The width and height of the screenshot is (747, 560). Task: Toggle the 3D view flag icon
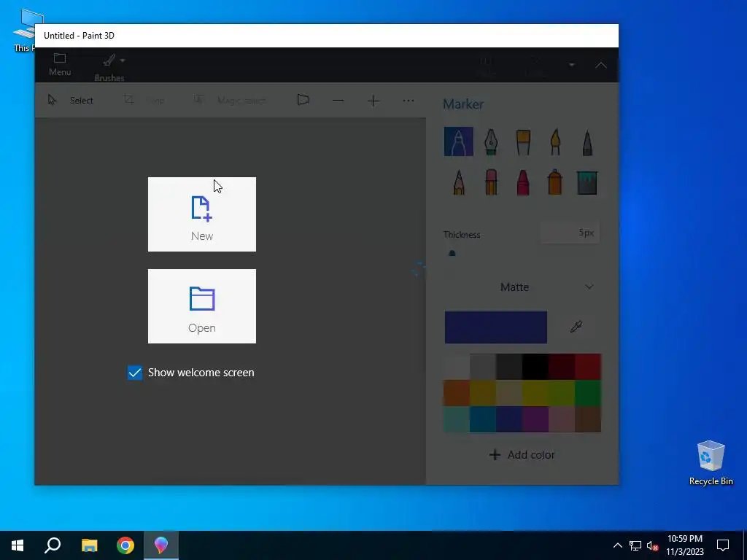pyautogui.click(x=303, y=100)
